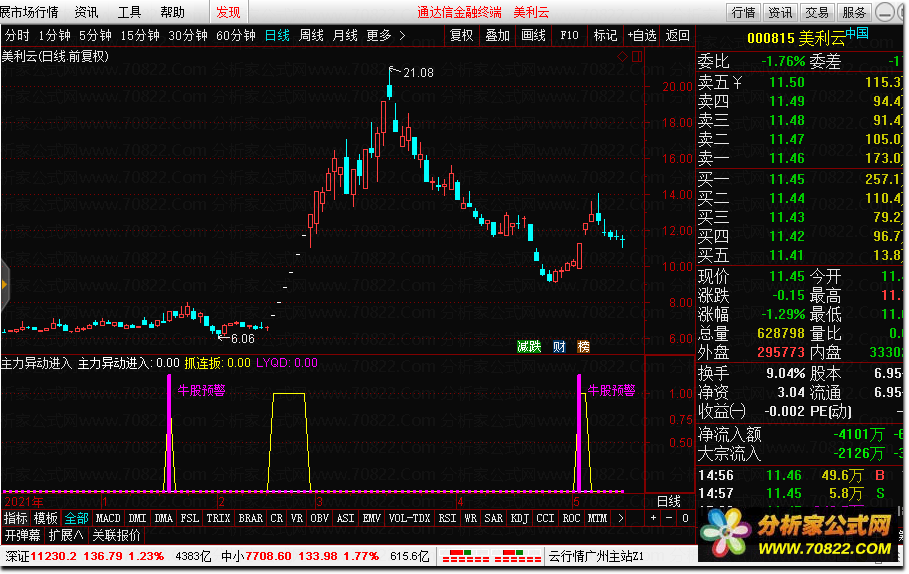Show more indicators with right arrow
Image resolution: width=909 pixels, height=574 pixels.
coord(621,518)
